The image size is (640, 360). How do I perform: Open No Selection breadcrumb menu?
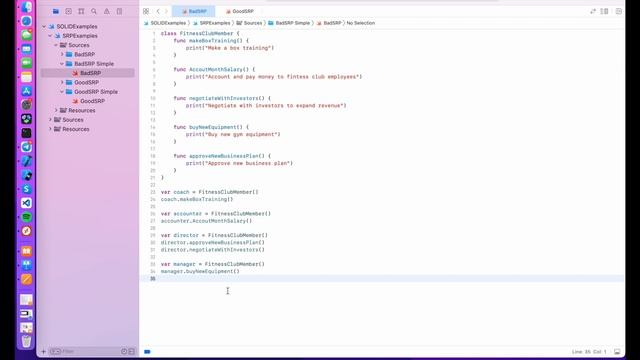click(360, 23)
